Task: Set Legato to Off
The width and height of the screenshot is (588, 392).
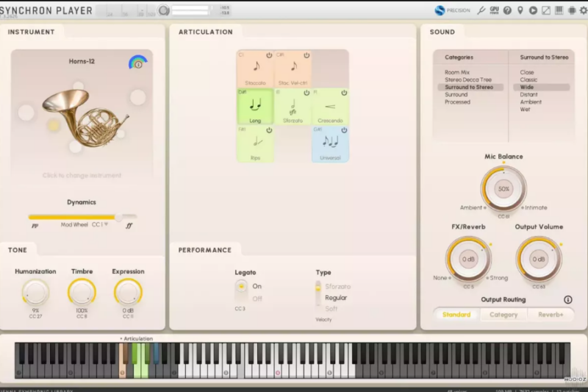Action: [x=257, y=299]
